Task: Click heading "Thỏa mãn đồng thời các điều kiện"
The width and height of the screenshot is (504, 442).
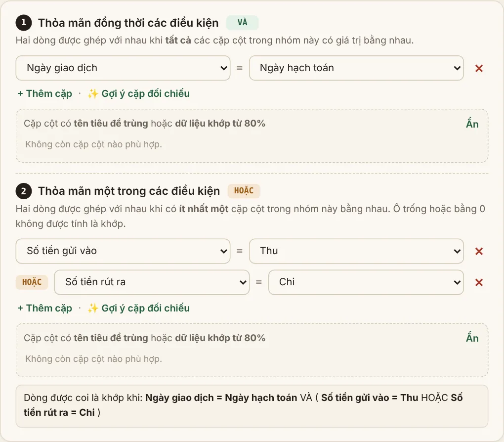Action: coord(128,23)
